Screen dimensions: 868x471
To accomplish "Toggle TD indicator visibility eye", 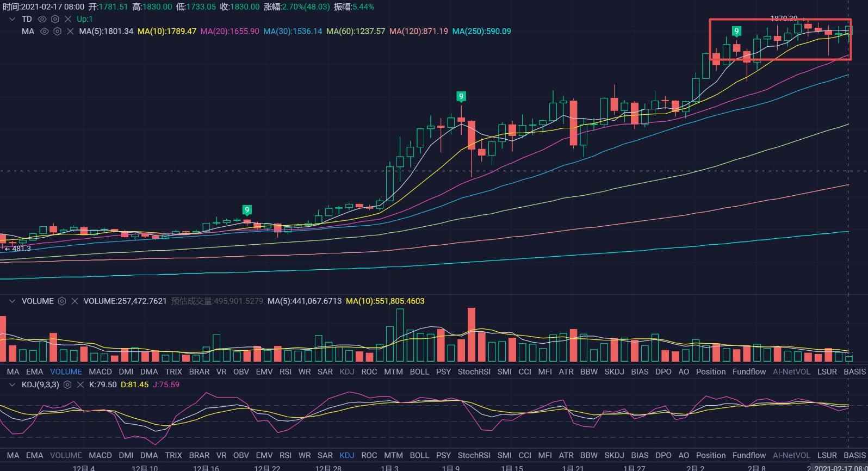I will pos(42,19).
